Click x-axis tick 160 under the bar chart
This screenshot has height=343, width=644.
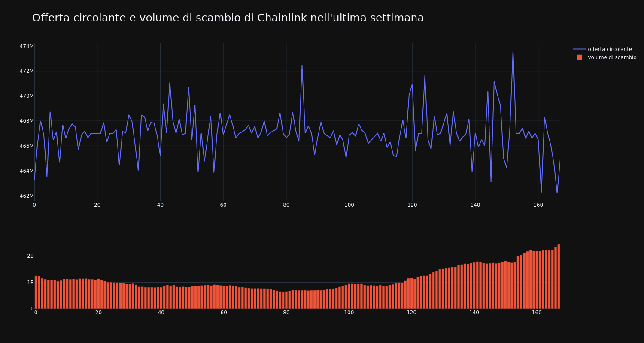tap(537, 313)
